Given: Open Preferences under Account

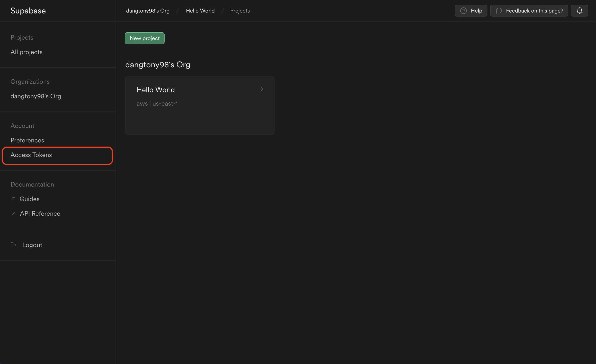Looking at the screenshot, I should 27,140.
